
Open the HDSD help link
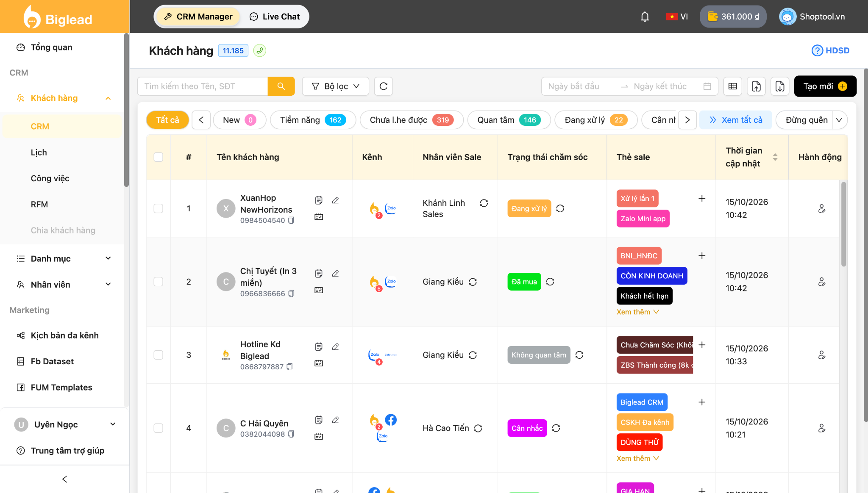click(x=830, y=50)
